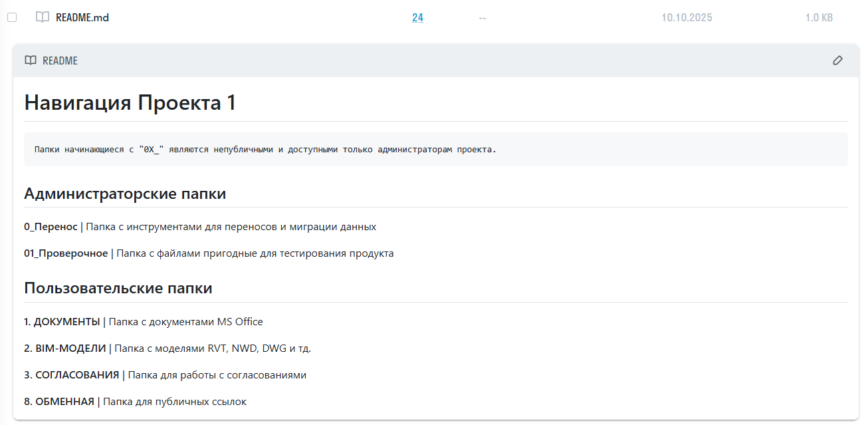Click the bold text 1. ДОКУМЕНТЫ

pos(62,322)
